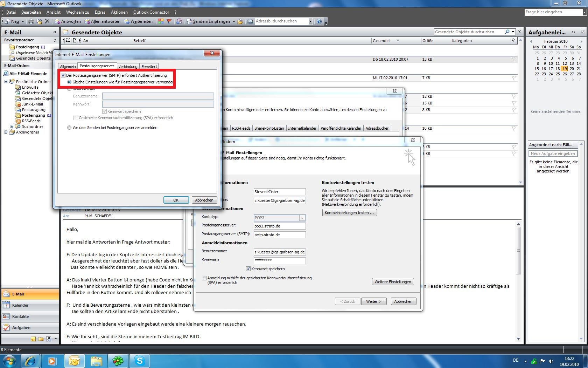The height and width of the screenshot is (368, 588).
Task: Toggle Kennwort speichern in SMTP dialog
Action: click(104, 111)
